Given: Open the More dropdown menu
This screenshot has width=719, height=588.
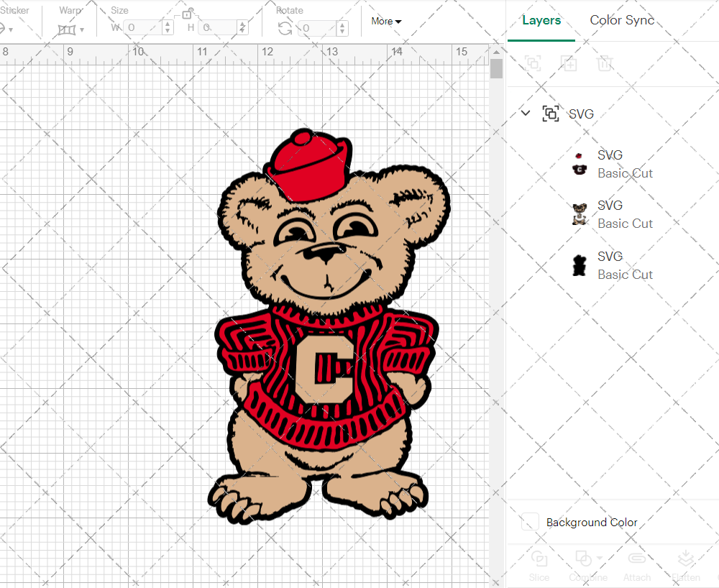Looking at the screenshot, I should click(x=386, y=22).
